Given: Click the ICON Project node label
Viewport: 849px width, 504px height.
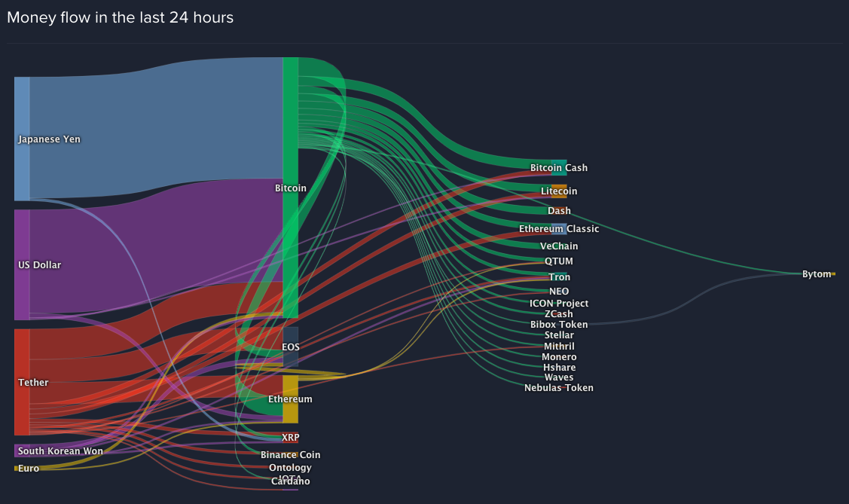Looking at the screenshot, I should click(x=559, y=303).
